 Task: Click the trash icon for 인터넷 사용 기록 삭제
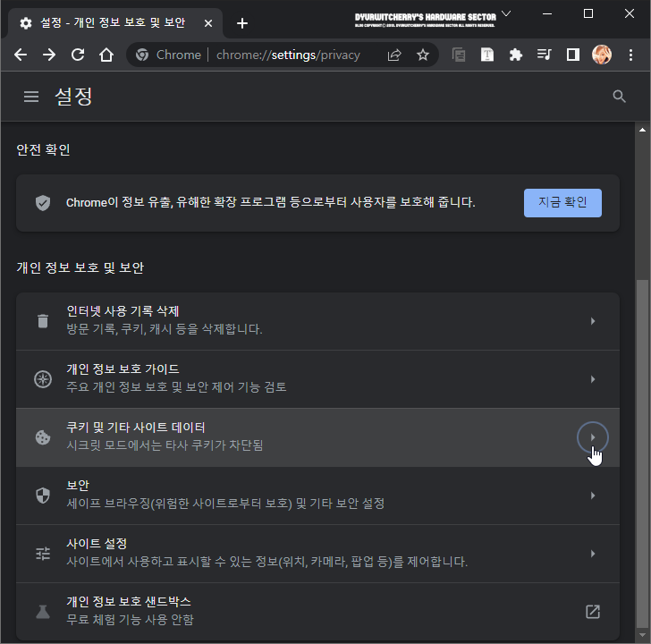click(43, 321)
